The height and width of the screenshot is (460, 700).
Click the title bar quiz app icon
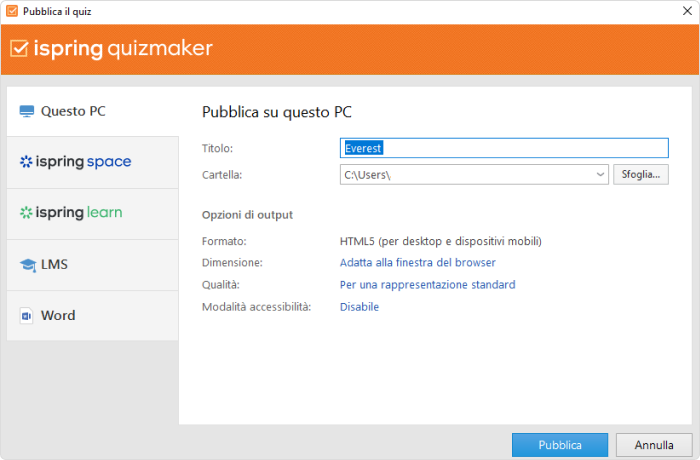12,11
